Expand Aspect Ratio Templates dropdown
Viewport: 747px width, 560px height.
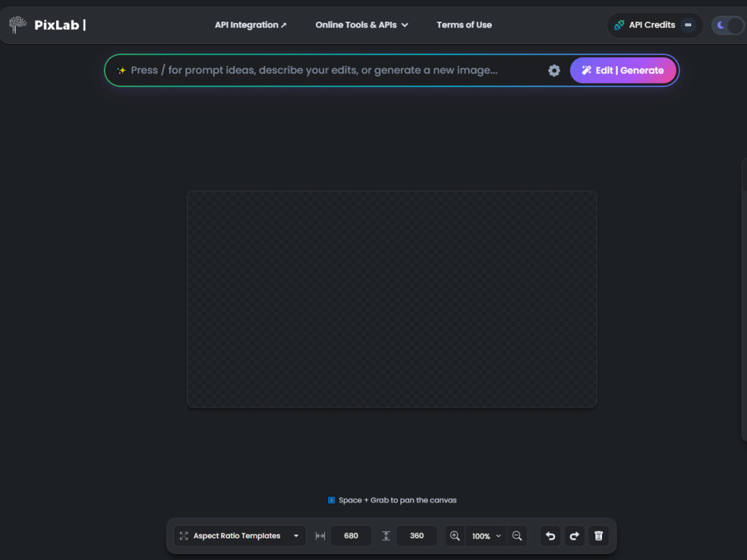240,535
